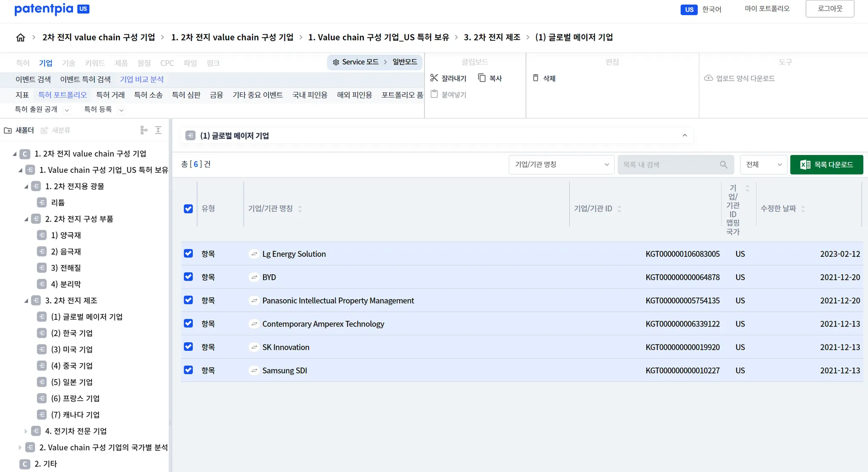
Task: Uncheck the BYD row checkbox
Action: tap(188, 277)
